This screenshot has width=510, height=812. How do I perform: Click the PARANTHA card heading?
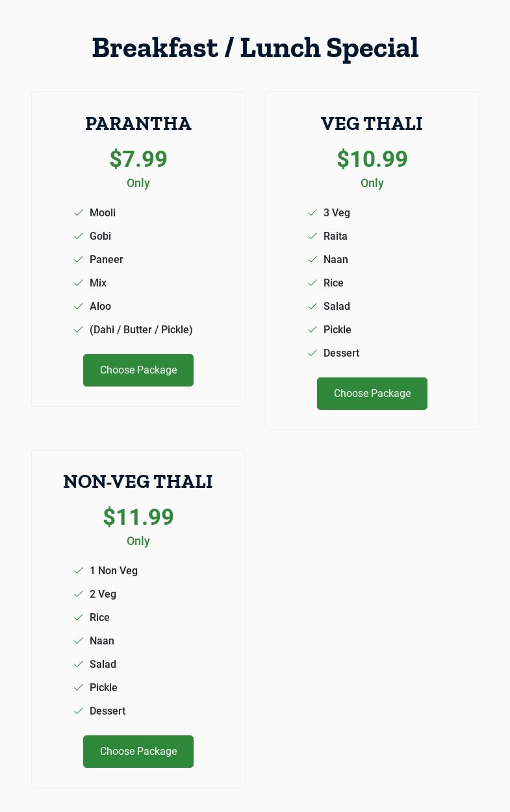[x=138, y=123]
